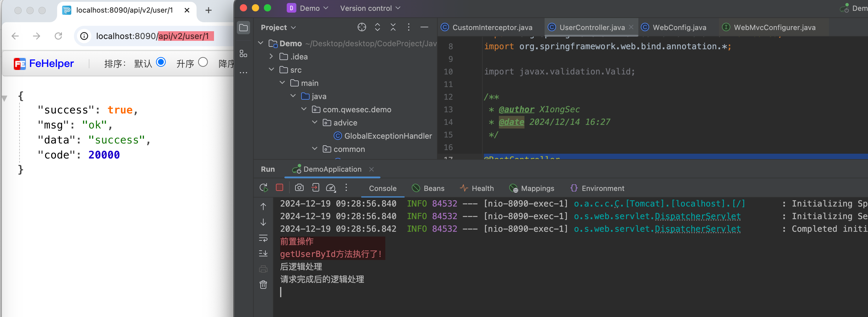Click the print icon in console gutter
This screenshot has height=317, width=868.
(263, 269)
